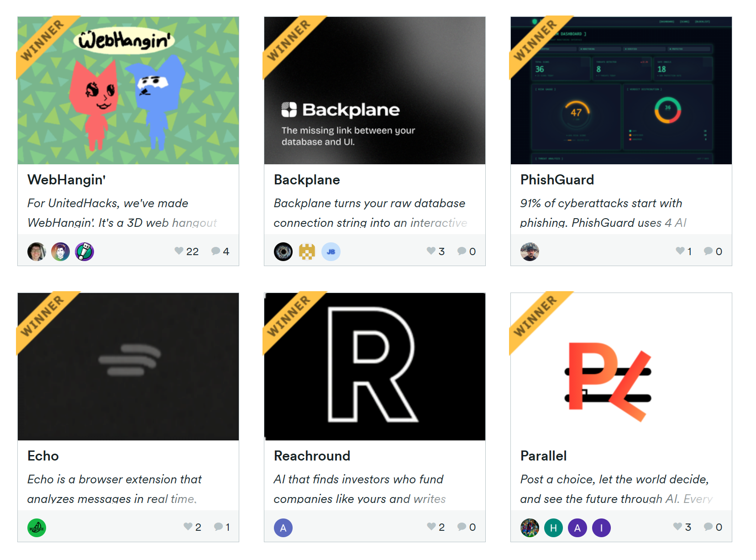
Task: Open the comment bubble on Reachround card
Action: (462, 527)
